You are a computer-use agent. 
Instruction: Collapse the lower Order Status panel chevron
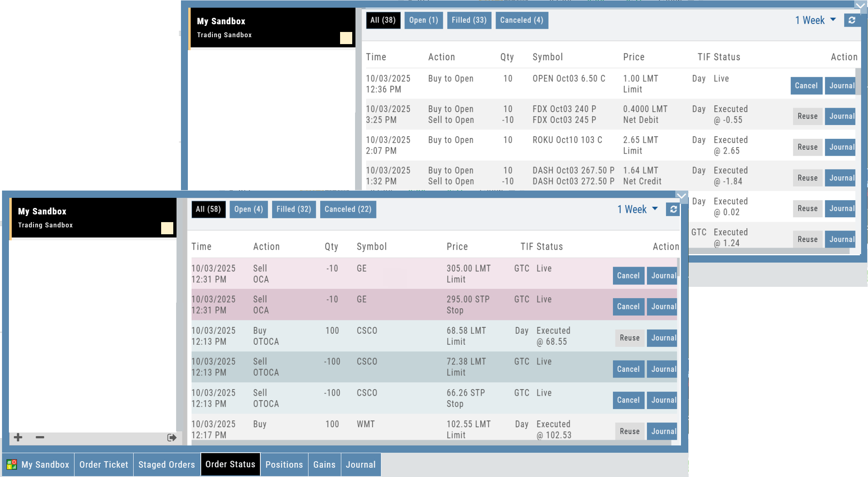[x=681, y=196]
